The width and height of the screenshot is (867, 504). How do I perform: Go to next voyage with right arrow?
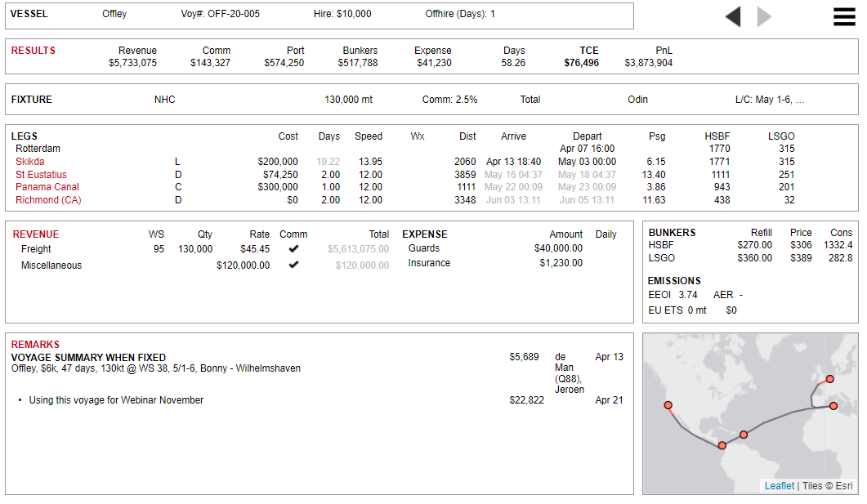[x=764, y=16]
